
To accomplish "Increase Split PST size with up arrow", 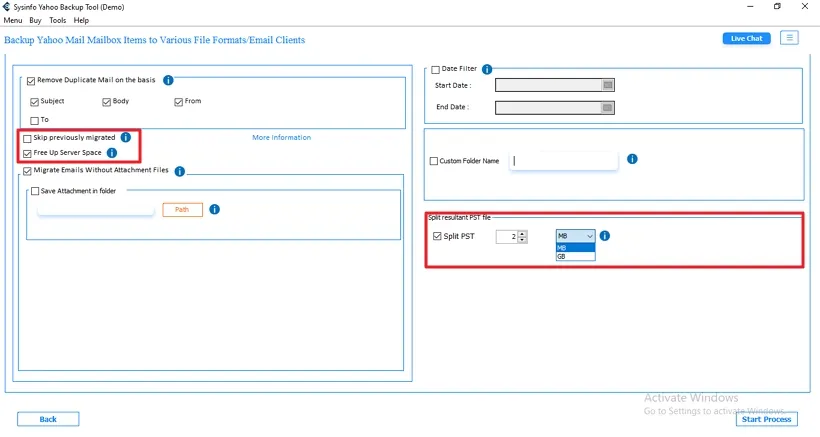I will (x=522, y=234).
